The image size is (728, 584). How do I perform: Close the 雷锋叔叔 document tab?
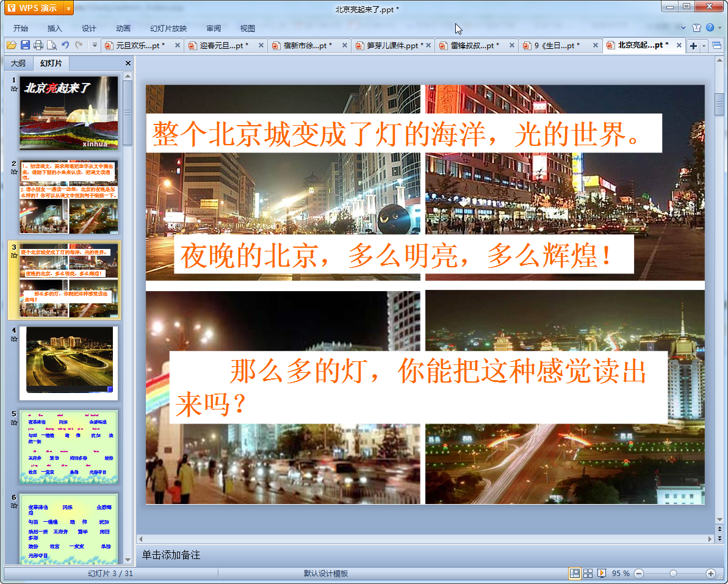[511, 46]
